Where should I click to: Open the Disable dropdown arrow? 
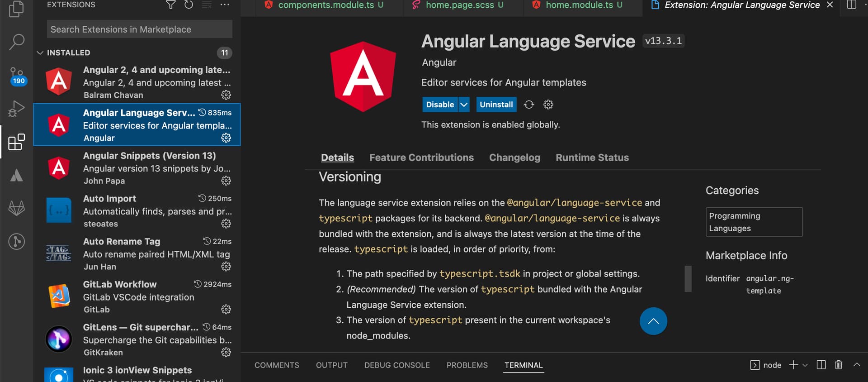(x=464, y=105)
